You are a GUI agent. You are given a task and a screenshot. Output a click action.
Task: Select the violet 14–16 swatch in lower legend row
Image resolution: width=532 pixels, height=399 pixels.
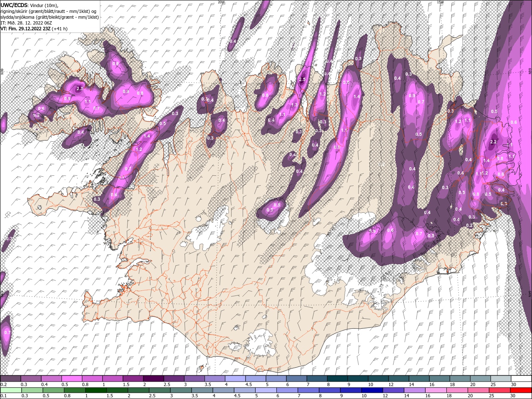[415, 390]
